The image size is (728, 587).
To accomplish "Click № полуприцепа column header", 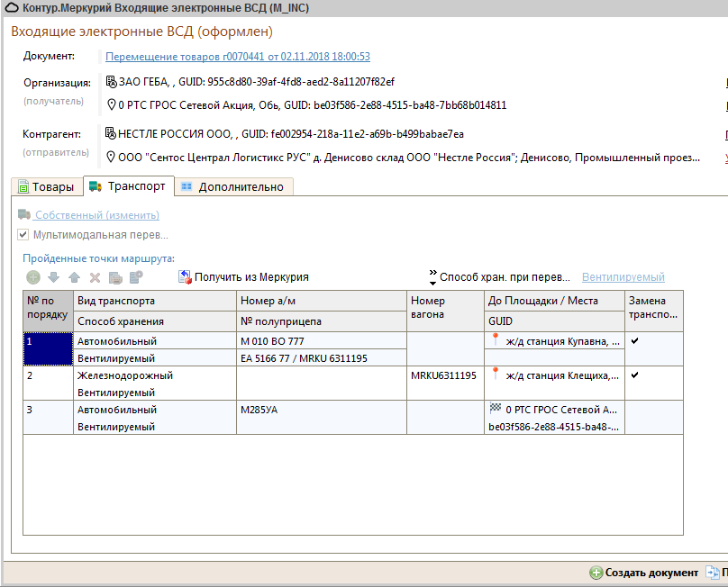I will coord(322,321).
